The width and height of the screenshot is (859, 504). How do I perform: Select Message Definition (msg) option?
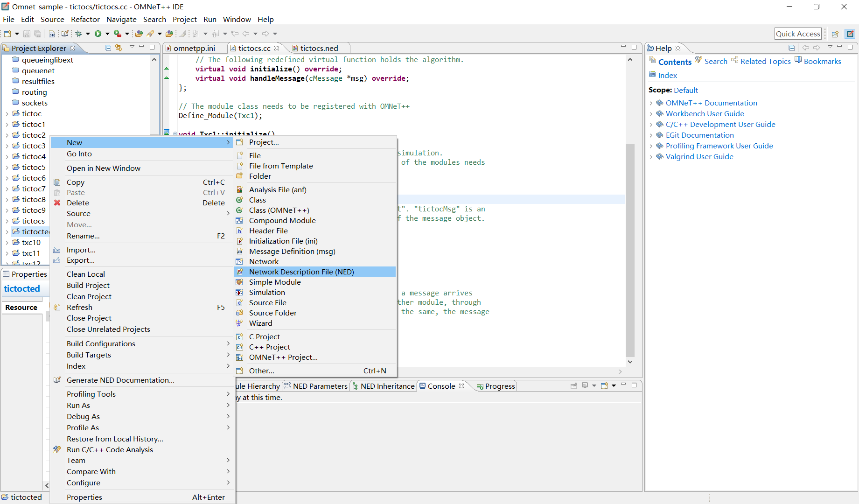[315, 251]
